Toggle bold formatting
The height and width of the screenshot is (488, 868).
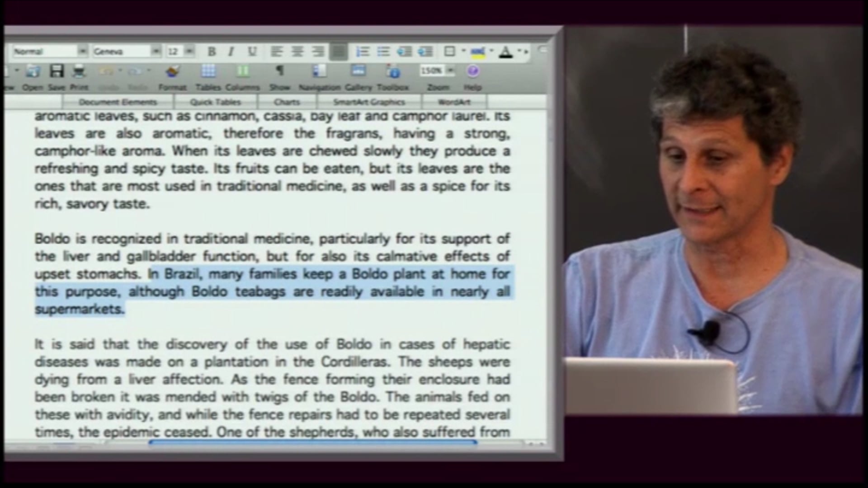pyautogui.click(x=211, y=52)
